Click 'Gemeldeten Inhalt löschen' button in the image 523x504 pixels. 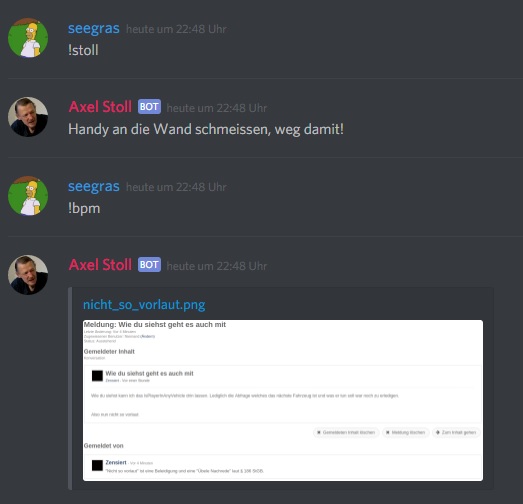[x=346, y=432]
